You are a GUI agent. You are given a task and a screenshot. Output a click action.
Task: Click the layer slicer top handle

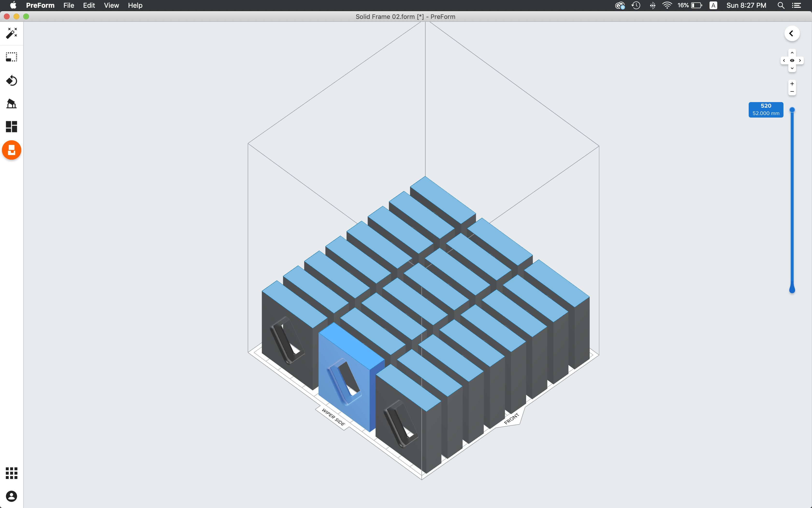[x=792, y=110]
